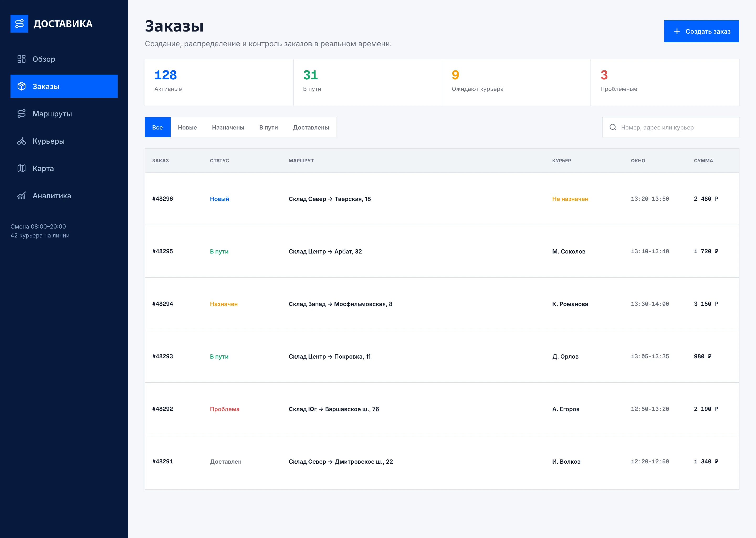756x538 pixels.
Task: Click route Склад Центр → Арбат, 32
Action: (x=325, y=251)
